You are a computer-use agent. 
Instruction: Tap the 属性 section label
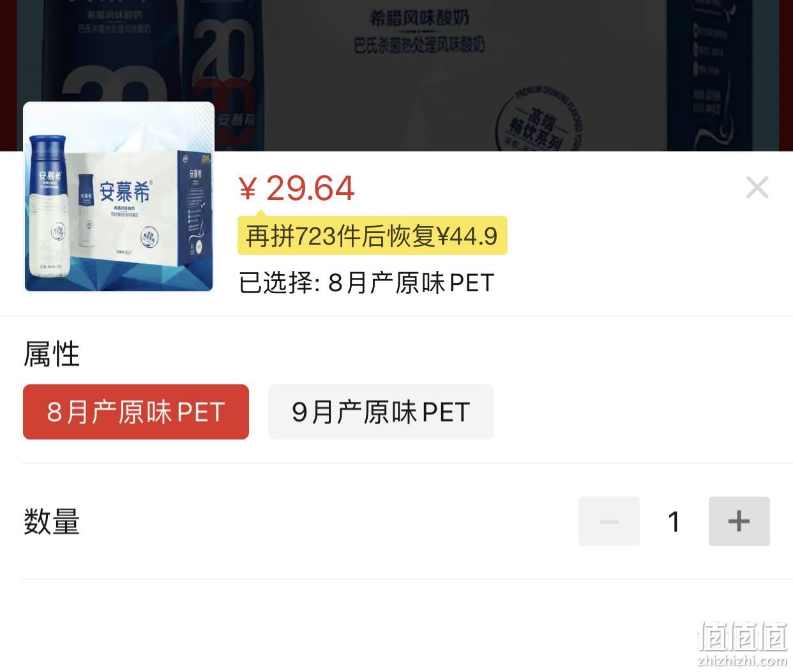(52, 353)
